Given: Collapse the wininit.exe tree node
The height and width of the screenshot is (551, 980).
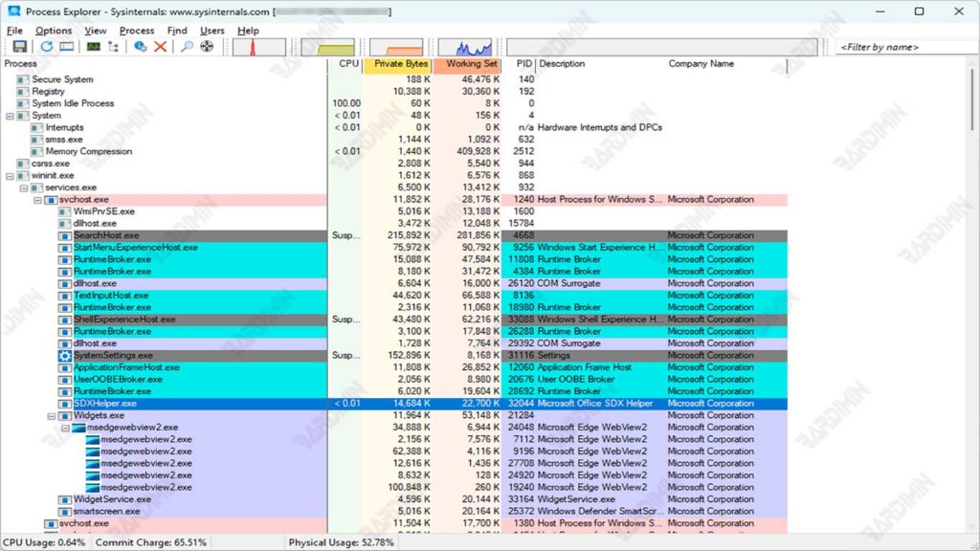Looking at the screenshot, I should pyautogui.click(x=10, y=176).
